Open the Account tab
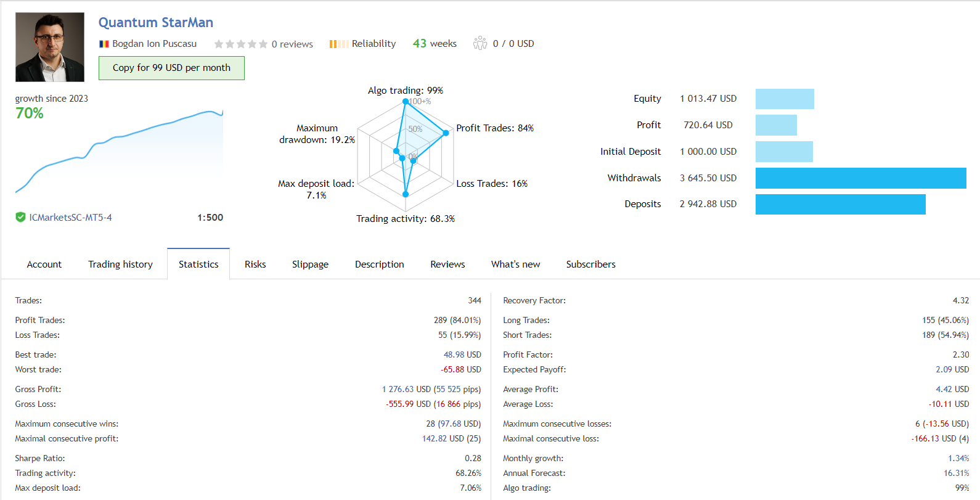Image resolution: width=980 pixels, height=500 pixels. 44,264
